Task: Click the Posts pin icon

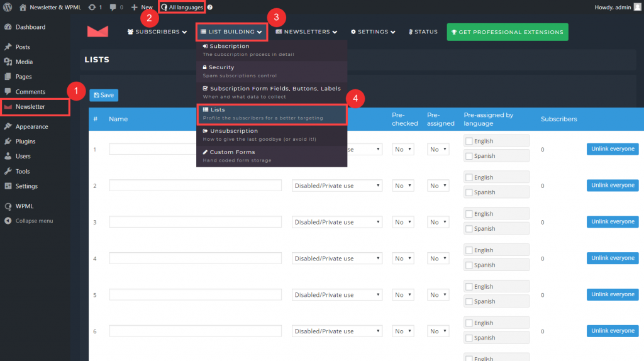Action: 8,47
